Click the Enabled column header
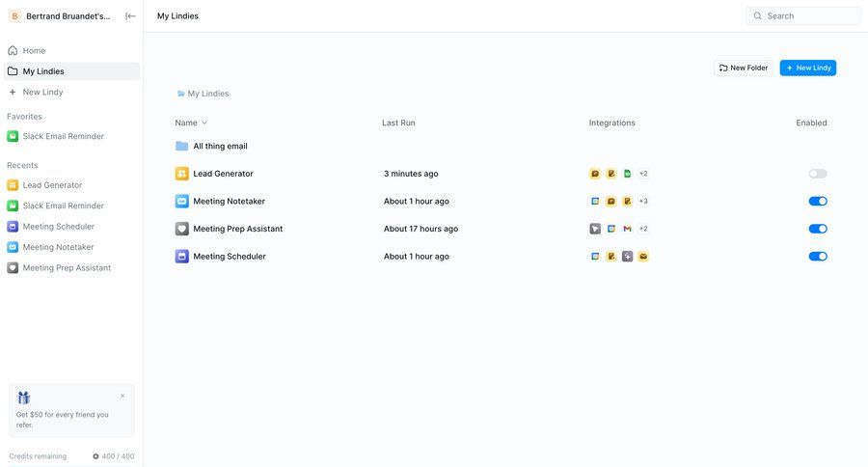 (x=811, y=123)
